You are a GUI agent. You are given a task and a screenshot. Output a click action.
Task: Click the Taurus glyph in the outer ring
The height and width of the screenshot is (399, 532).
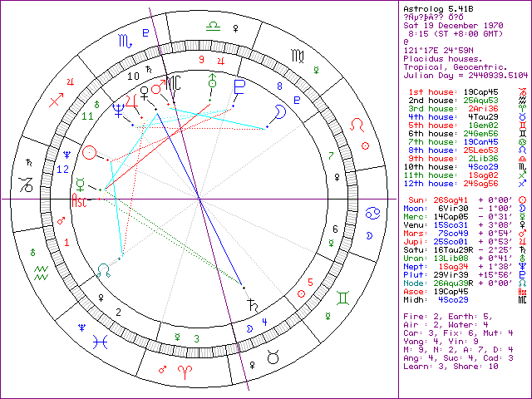(272, 356)
